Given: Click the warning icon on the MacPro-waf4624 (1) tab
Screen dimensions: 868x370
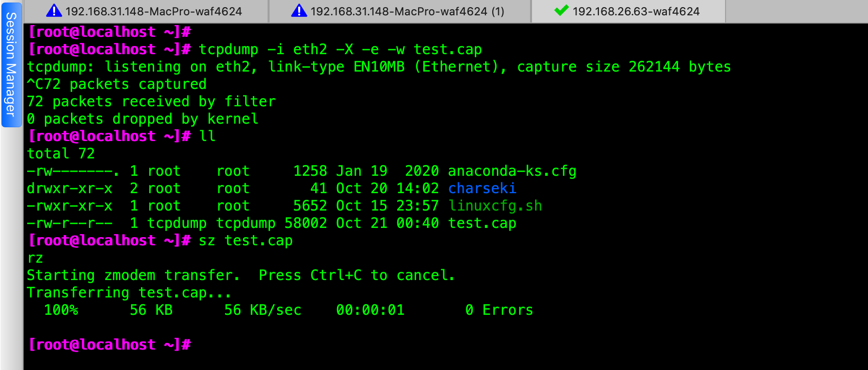Looking at the screenshot, I should pos(299,11).
